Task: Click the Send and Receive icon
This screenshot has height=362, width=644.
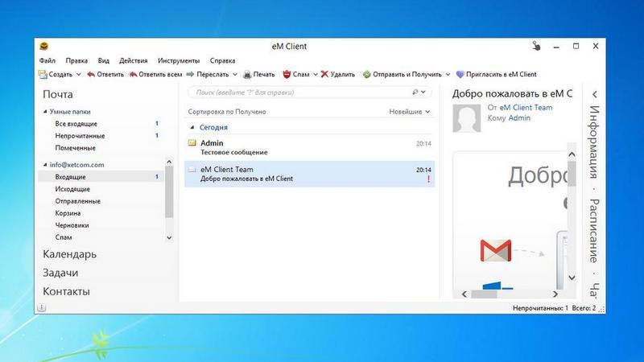Action: click(367, 74)
